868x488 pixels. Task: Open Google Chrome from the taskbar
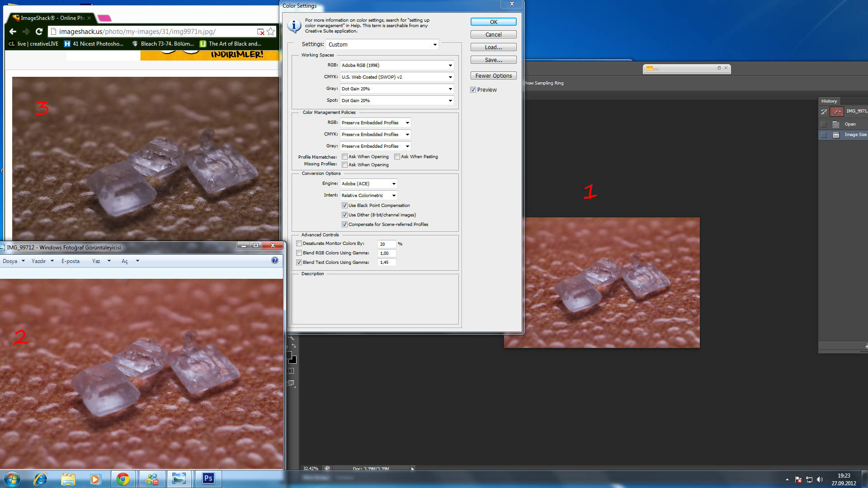point(123,479)
